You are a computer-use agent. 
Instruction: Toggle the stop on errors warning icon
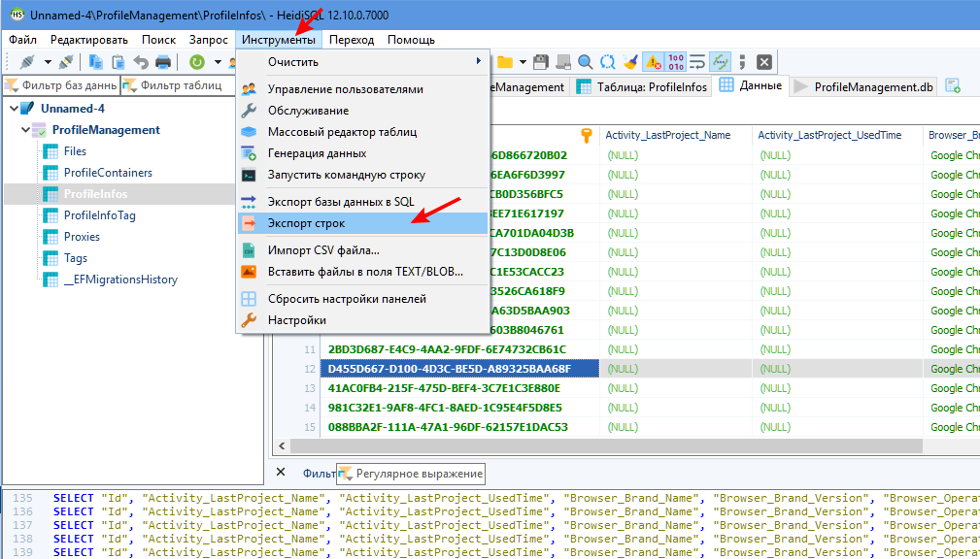[654, 62]
